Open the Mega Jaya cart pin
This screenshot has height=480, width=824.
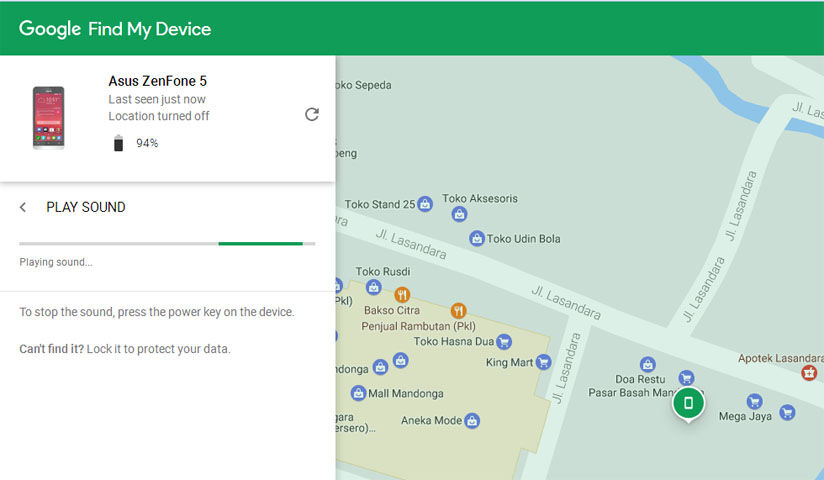click(754, 401)
